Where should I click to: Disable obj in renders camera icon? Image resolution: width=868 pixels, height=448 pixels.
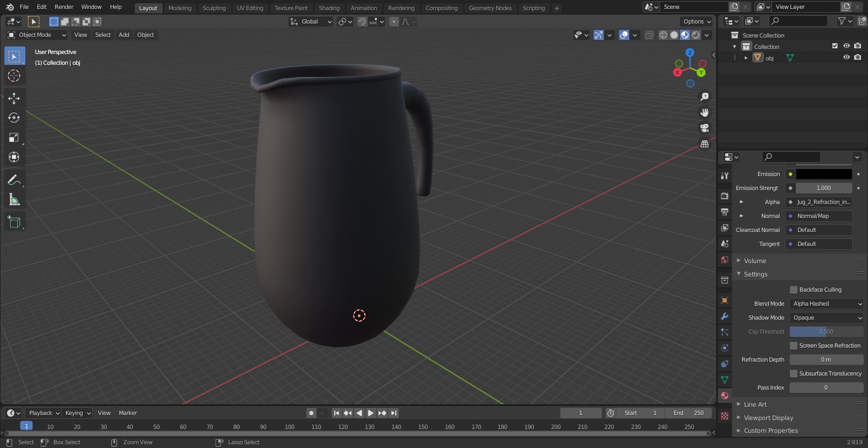[857, 57]
